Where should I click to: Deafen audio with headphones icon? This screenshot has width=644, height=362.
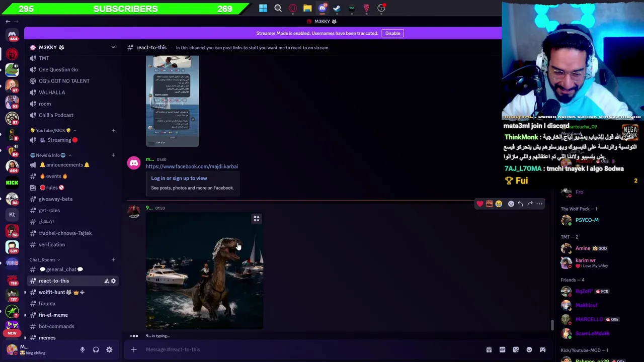coord(96,349)
